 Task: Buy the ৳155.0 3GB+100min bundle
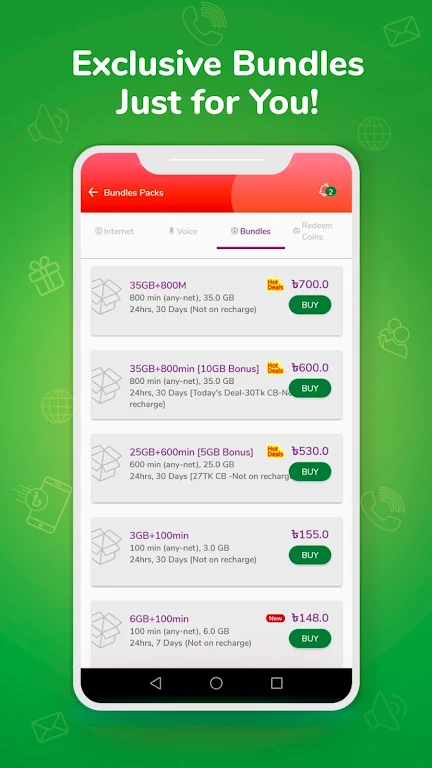pyautogui.click(x=310, y=555)
